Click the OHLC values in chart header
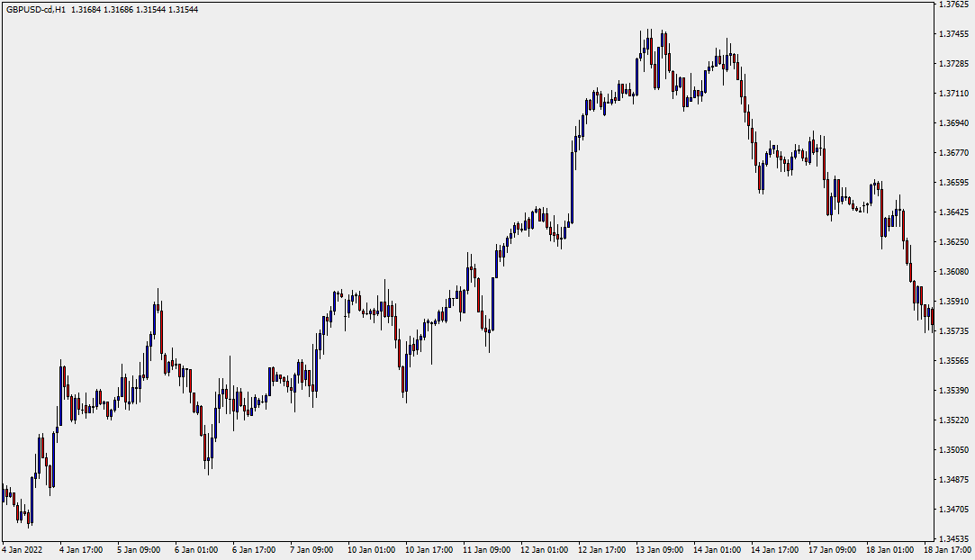The height and width of the screenshot is (560, 975). click(x=135, y=9)
